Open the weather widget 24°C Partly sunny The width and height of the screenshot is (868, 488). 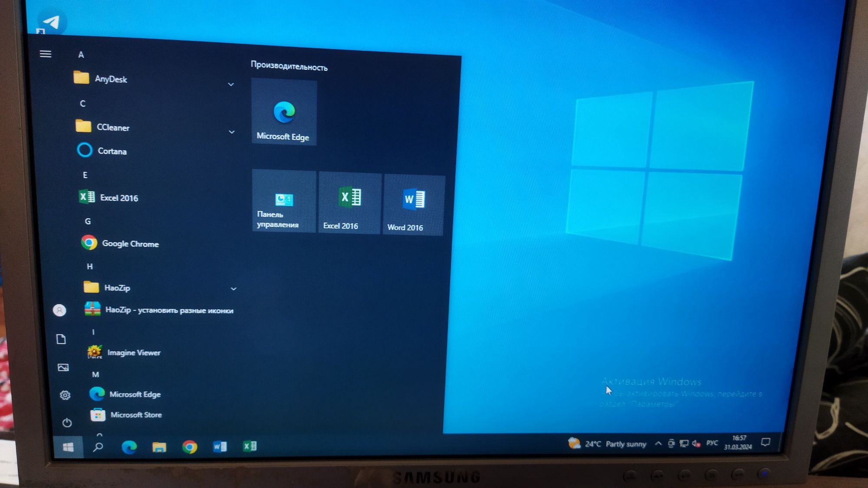(x=607, y=444)
